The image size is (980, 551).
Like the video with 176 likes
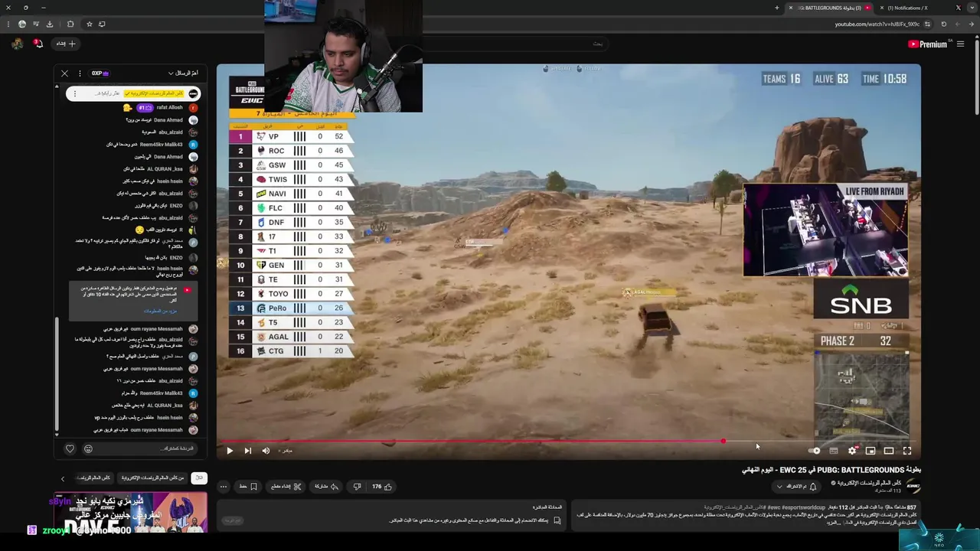[381, 487]
